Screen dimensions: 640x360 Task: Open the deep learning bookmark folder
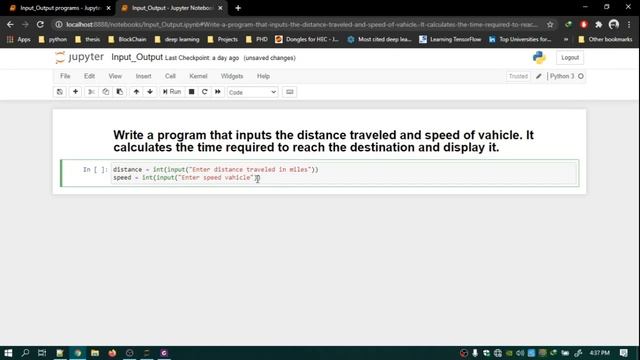(177, 40)
